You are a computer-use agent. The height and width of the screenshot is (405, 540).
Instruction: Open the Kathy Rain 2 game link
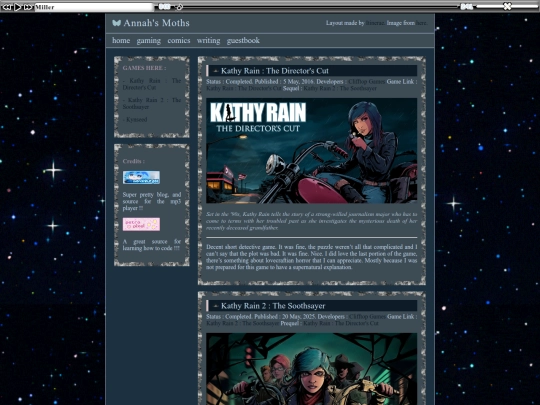click(x=242, y=323)
